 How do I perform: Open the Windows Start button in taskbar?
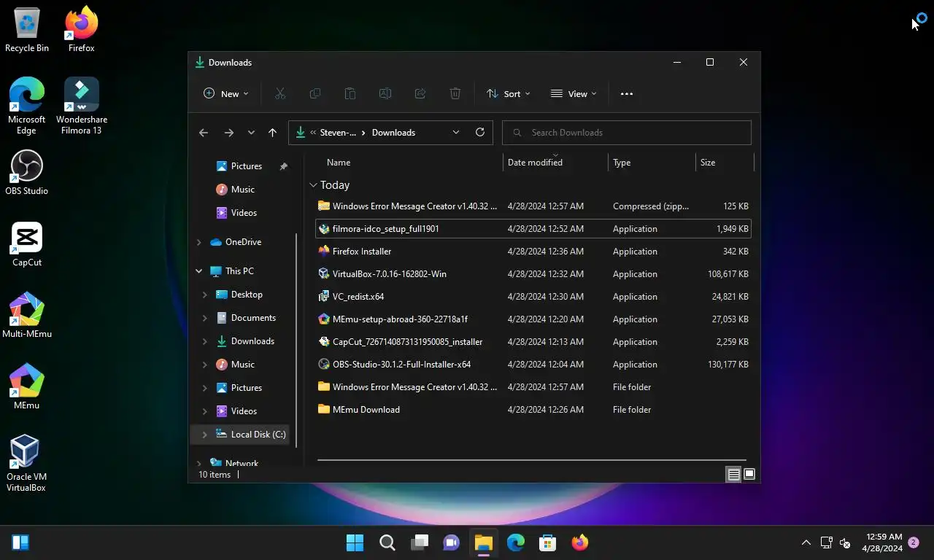pos(355,542)
